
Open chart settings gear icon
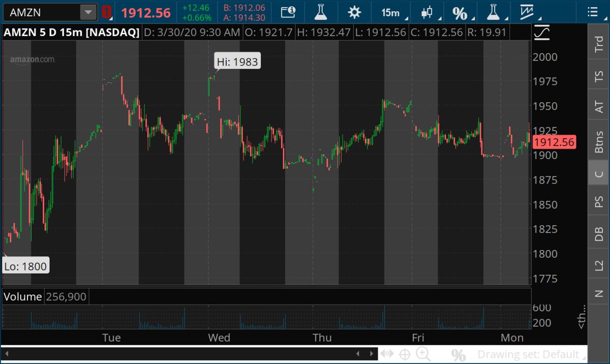pos(354,12)
